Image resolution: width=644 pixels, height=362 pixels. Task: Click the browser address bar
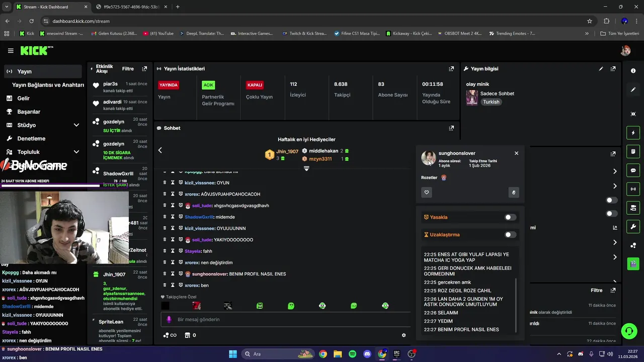click(312, 21)
